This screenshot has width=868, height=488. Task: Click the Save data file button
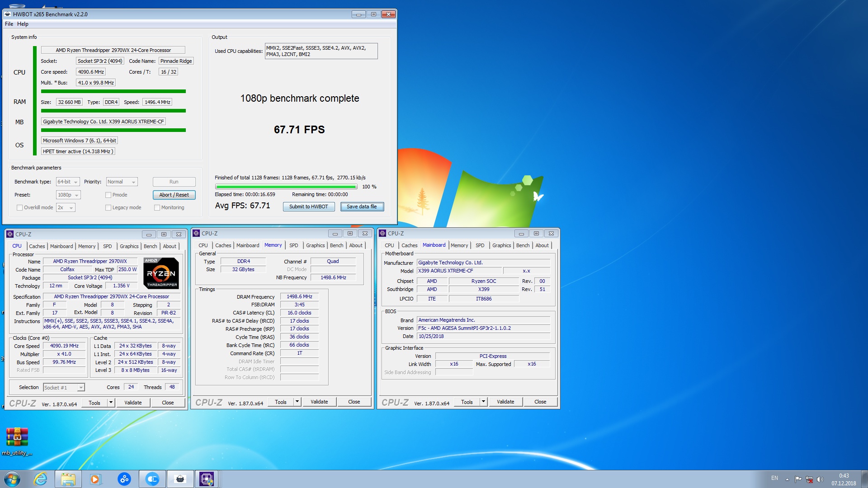tap(362, 207)
